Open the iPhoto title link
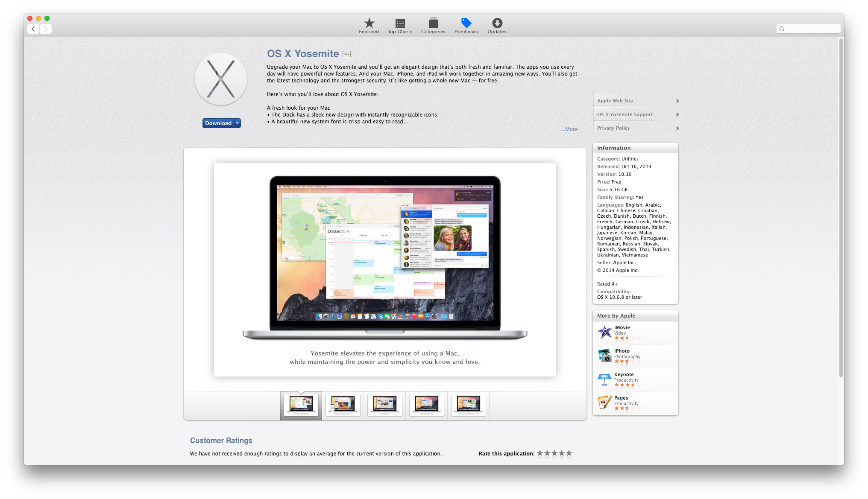868x499 pixels. 622,351
